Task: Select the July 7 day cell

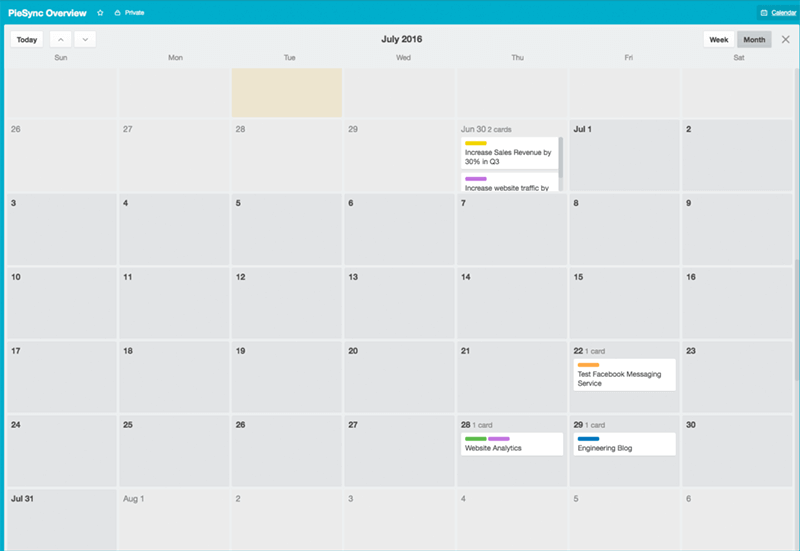Action: [x=512, y=230]
